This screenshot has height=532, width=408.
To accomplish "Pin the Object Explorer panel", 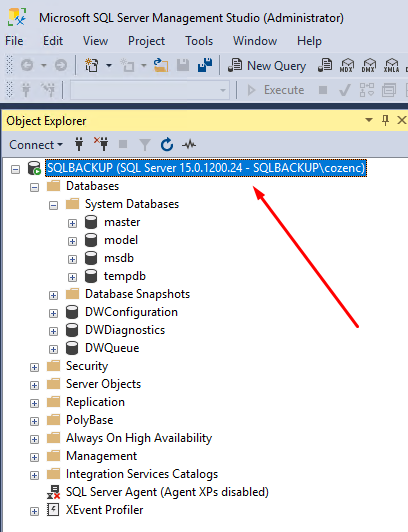I will (385, 120).
